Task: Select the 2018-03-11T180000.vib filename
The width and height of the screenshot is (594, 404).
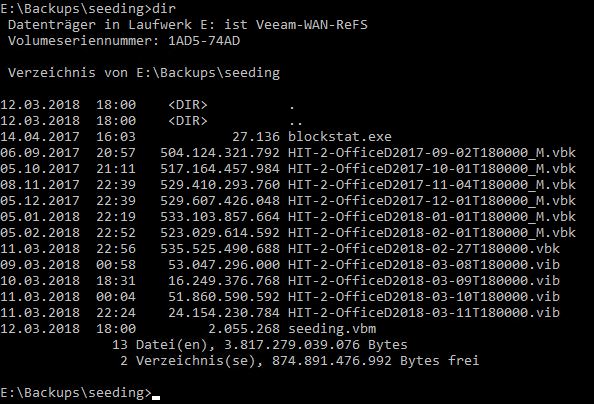Action: point(424,312)
